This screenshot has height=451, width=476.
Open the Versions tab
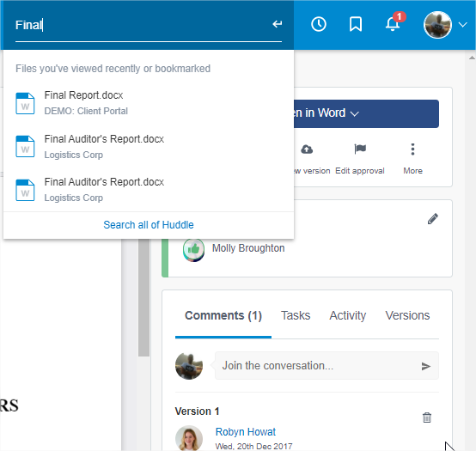coord(407,315)
